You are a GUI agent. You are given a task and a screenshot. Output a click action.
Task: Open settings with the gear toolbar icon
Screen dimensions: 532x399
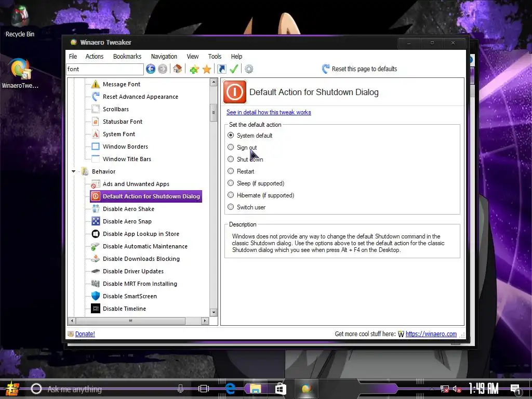[x=249, y=69]
